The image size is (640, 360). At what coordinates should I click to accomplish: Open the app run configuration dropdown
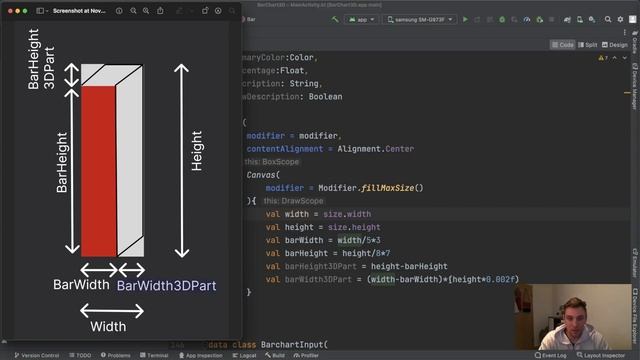(361, 19)
